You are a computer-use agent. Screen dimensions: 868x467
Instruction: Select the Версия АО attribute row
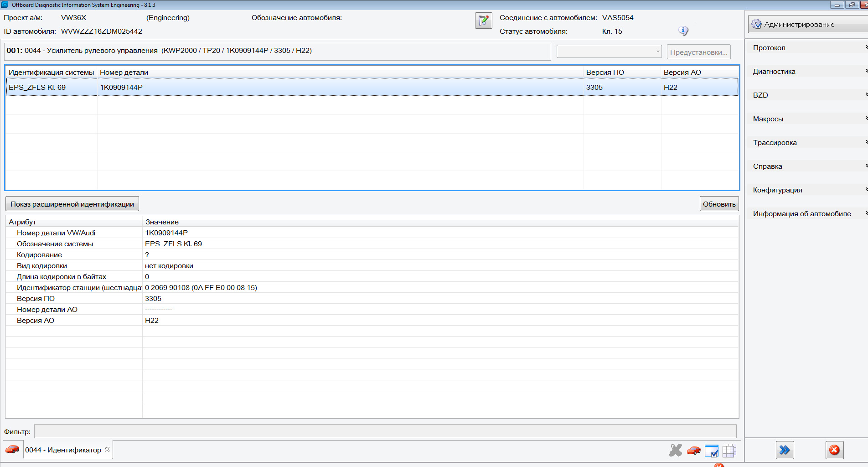tap(372, 321)
